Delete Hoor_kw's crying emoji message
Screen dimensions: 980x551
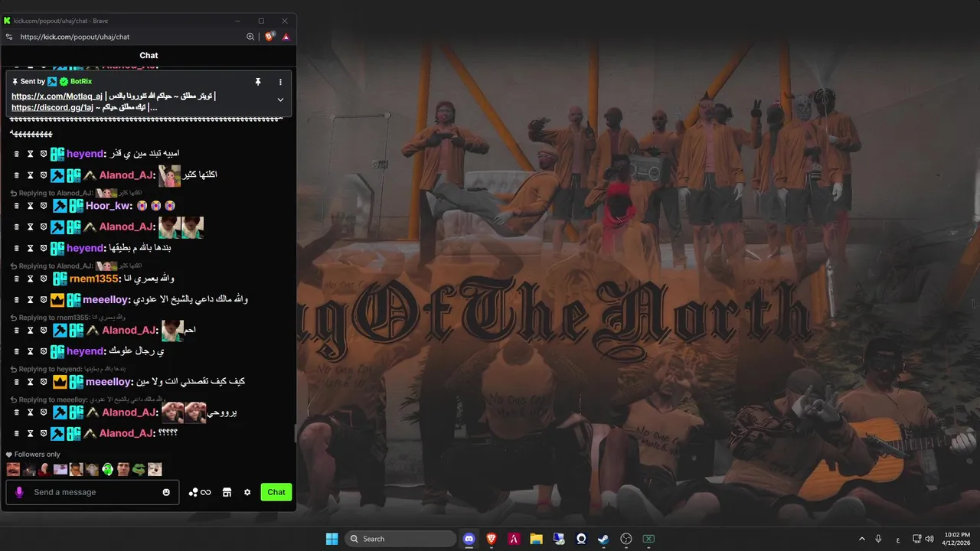coord(17,206)
